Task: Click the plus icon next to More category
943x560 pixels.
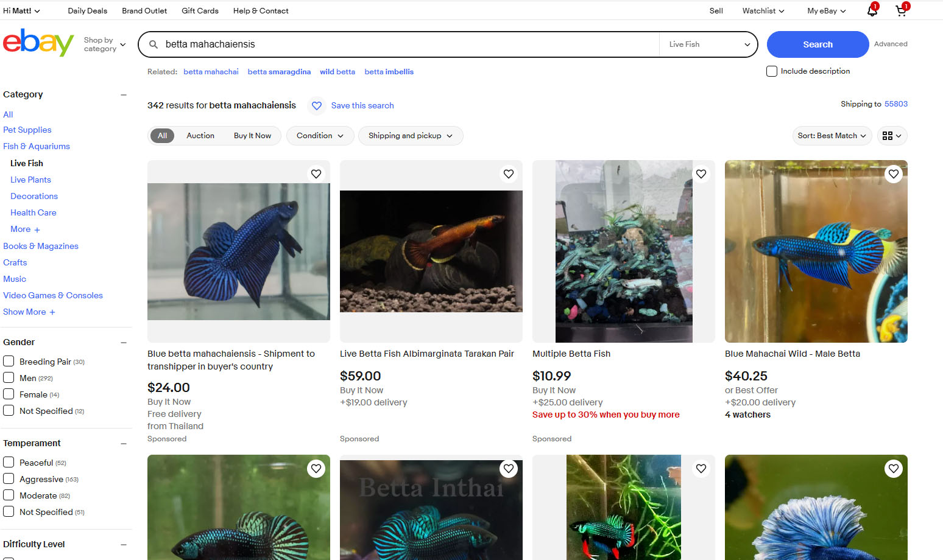Action: [37, 230]
